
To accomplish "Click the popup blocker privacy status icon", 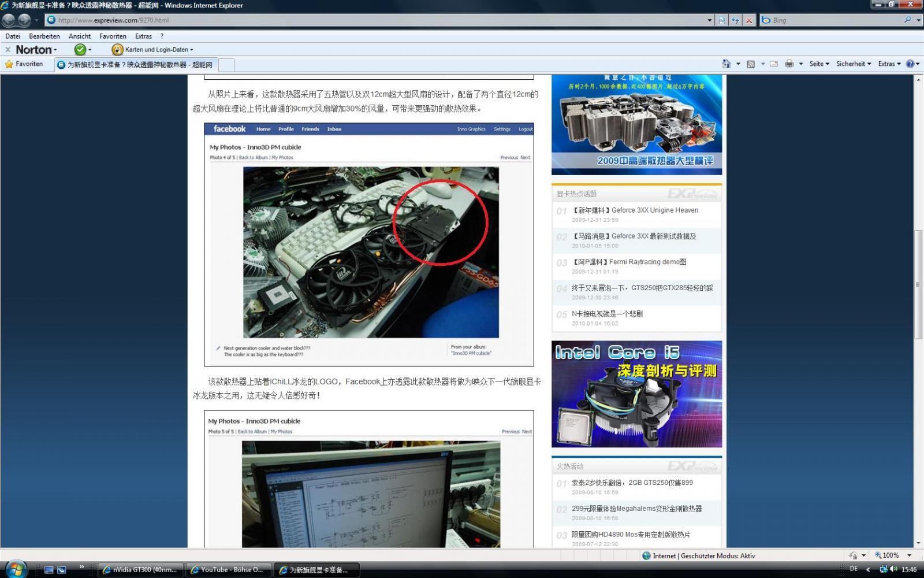I will [853, 555].
